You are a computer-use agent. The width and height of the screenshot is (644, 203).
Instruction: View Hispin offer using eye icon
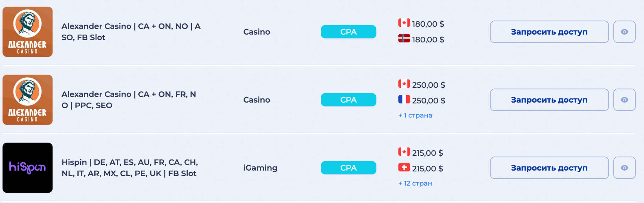624,168
